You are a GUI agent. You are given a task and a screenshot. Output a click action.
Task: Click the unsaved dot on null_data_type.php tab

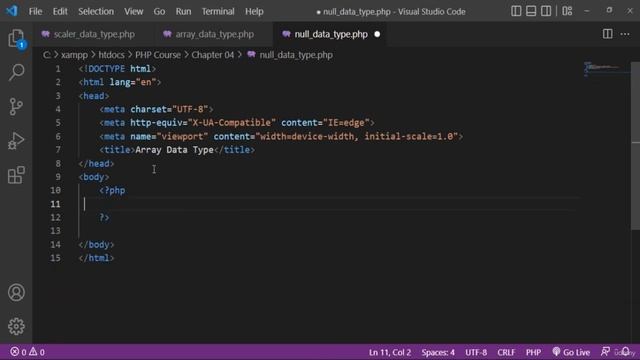[377, 34]
